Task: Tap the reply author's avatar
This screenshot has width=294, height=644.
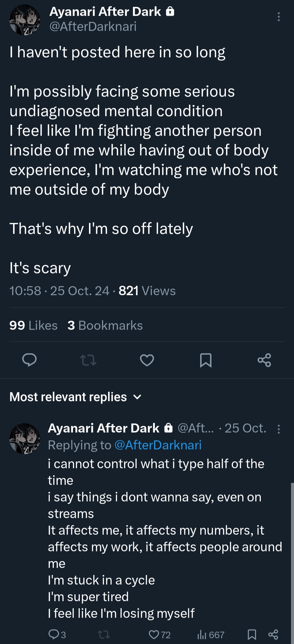Action: (25, 438)
